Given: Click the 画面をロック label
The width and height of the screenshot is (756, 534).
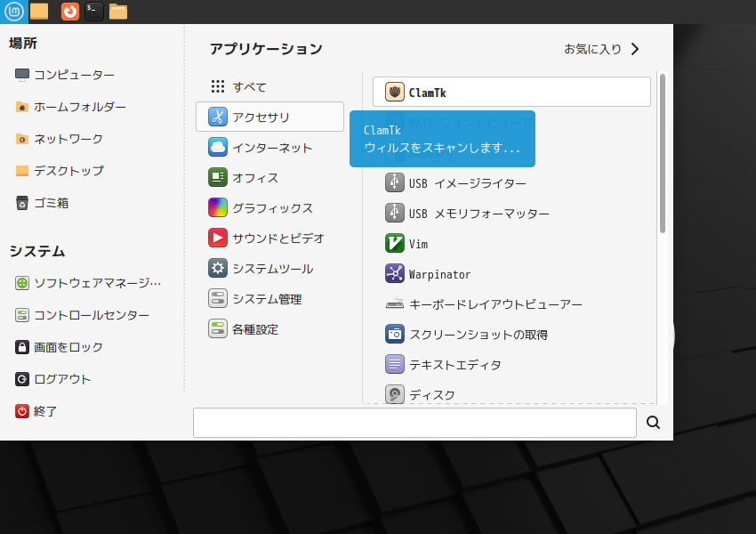Looking at the screenshot, I should pyautogui.click(x=68, y=347).
